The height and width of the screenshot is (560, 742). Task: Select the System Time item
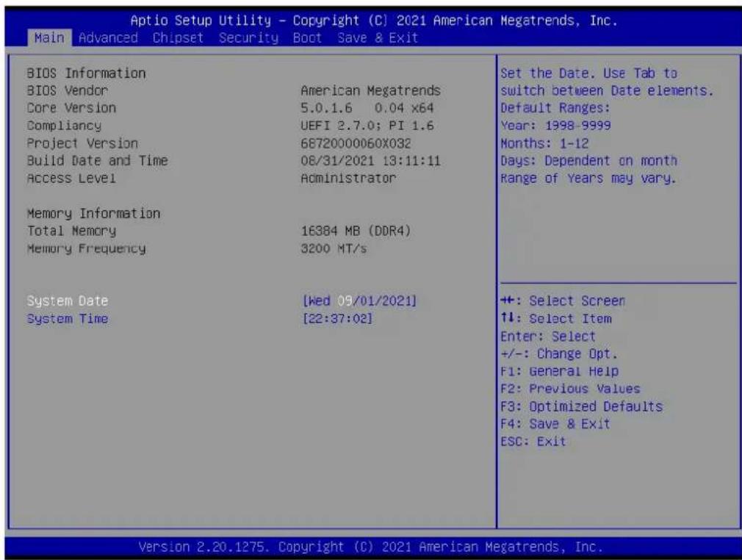(x=67, y=318)
